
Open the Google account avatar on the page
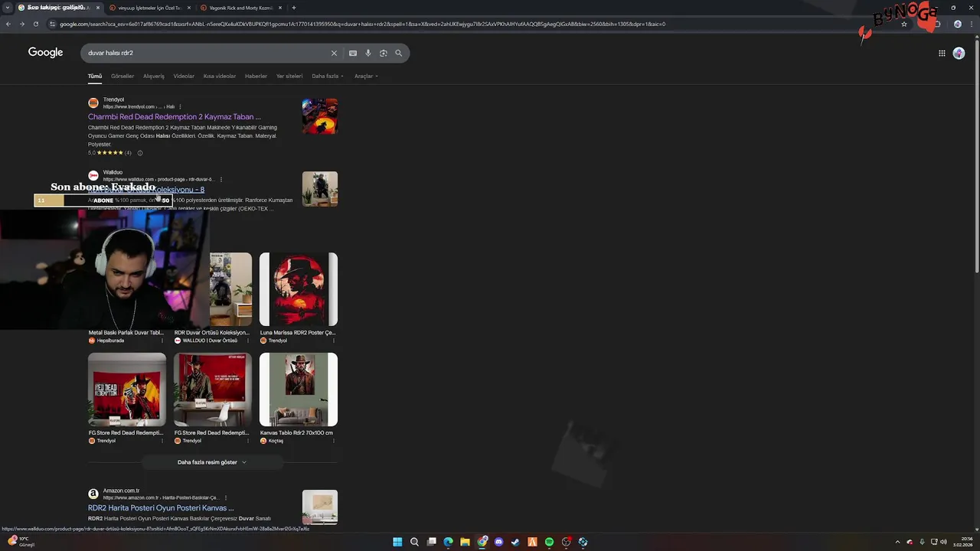coord(959,53)
